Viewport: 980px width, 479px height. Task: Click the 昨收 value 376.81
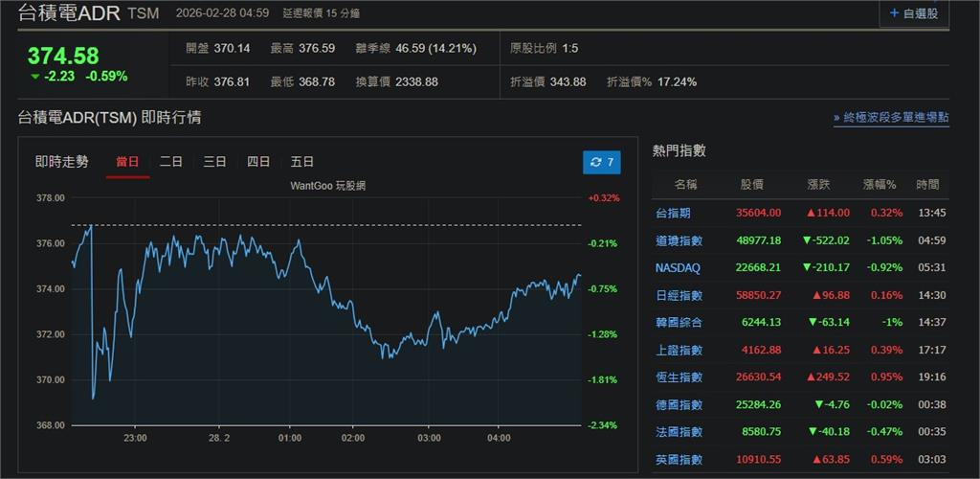232,82
